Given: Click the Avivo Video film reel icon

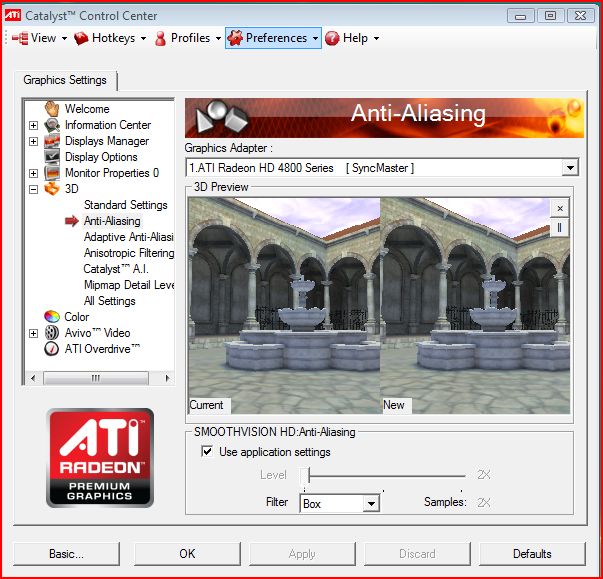Looking at the screenshot, I should (x=52, y=333).
